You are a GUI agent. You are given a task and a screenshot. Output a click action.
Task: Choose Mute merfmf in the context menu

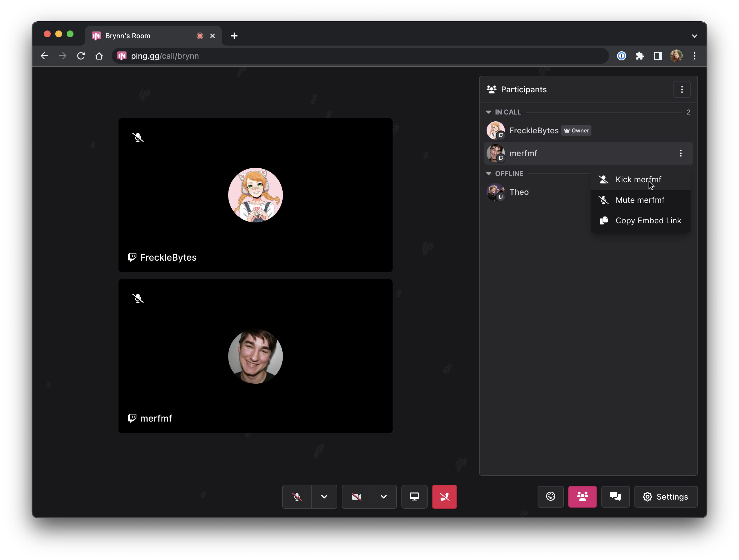tap(640, 200)
